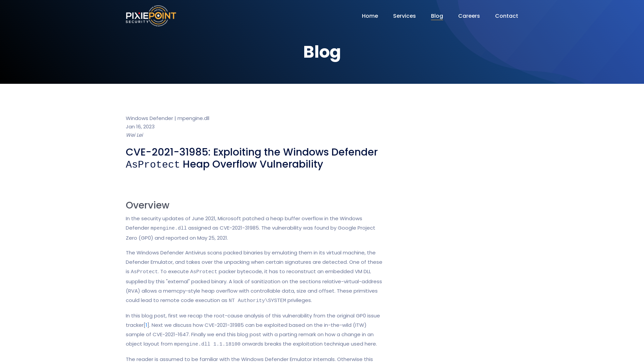The width and height of the screenshot is (644, 362).
Task: Expand the CVE-2021-31985 vulnerability details
Action: 252,158
